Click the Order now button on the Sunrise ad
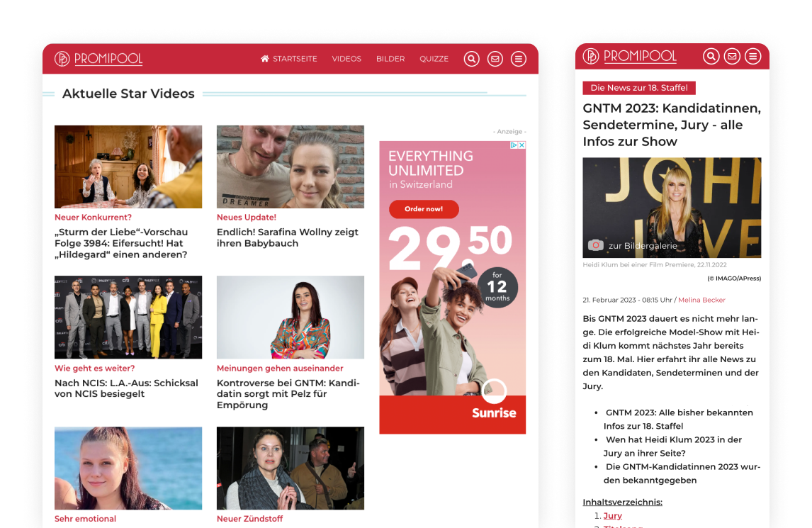Image resolution: width=812 pixels, height=528 pixels. point(424,209)
